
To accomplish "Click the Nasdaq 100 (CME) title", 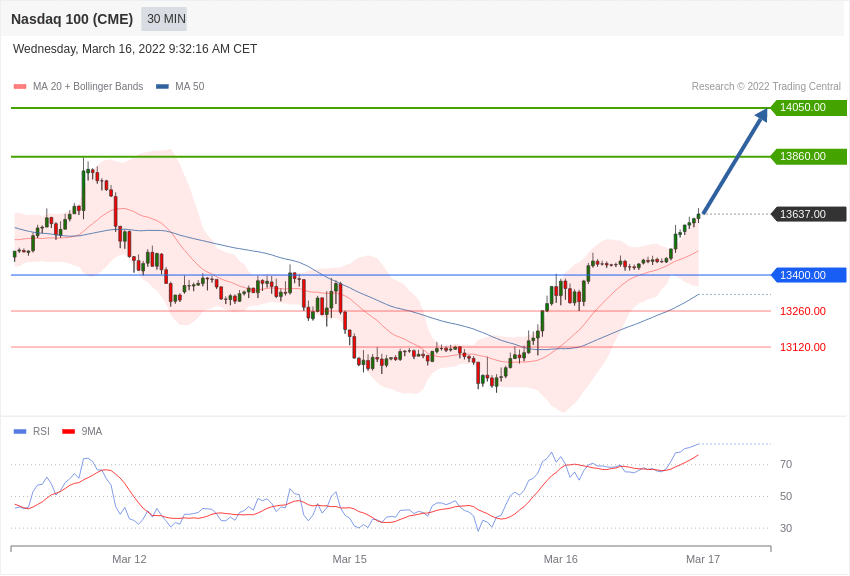I will pos(72,19).
